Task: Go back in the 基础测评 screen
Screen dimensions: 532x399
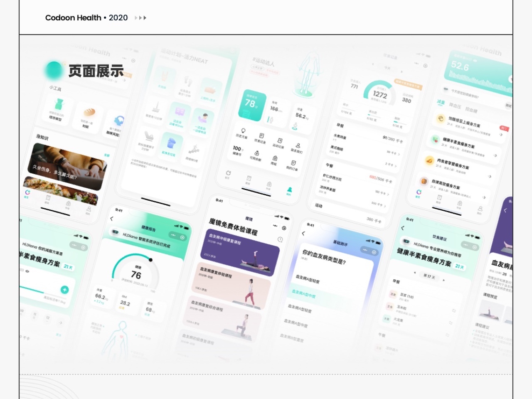Action: [x=303, y=234]
